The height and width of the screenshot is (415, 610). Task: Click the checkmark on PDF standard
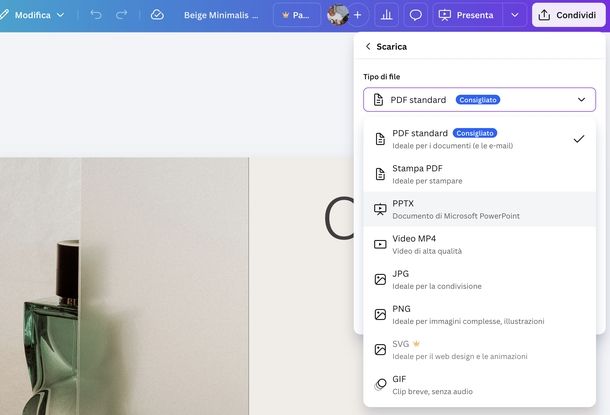tap(579, 138)
